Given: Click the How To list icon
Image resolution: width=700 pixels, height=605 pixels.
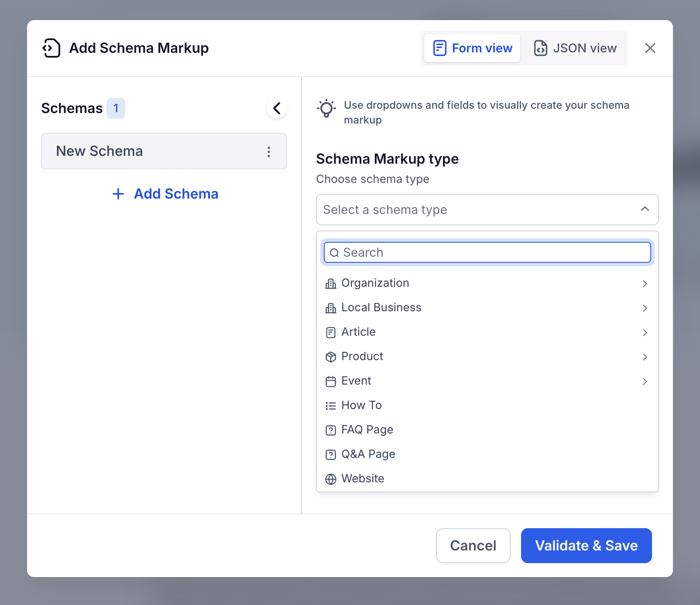Looking at the screenshot, I should [331, 406].
